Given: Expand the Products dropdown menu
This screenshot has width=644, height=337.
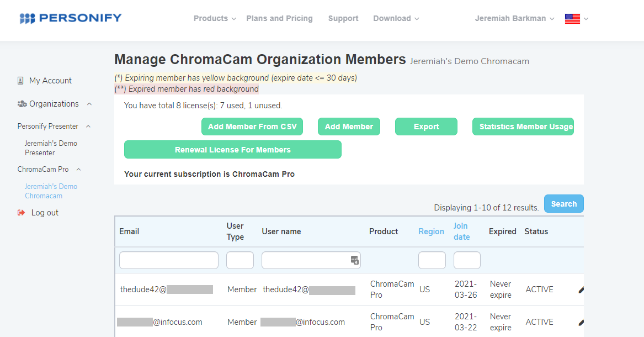Looking at the screenshot, I should (x=215, y=18).
